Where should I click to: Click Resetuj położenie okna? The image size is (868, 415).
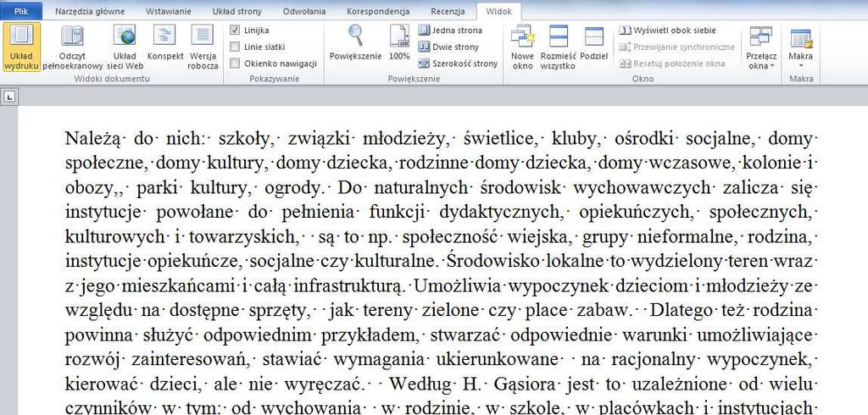coord(672,64)
